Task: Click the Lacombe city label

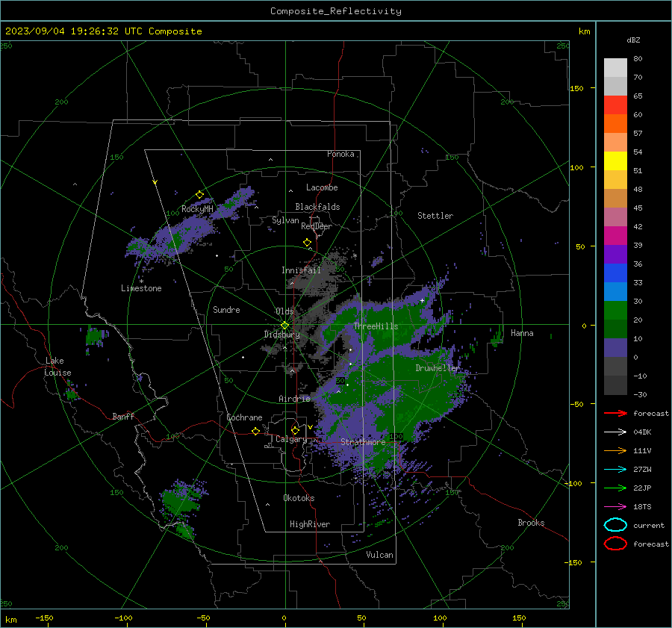Action: point(322,187)
